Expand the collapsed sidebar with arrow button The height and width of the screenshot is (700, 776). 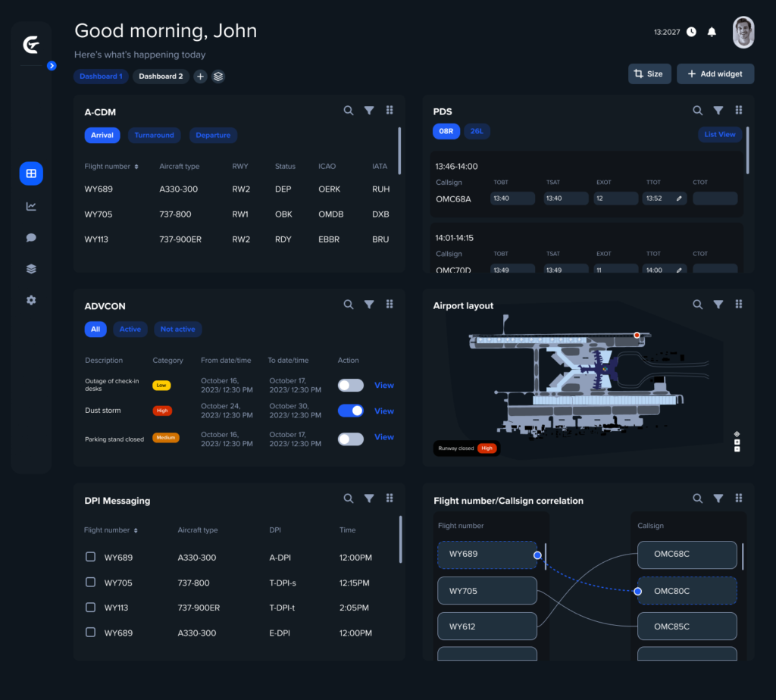tap(52, 66)
